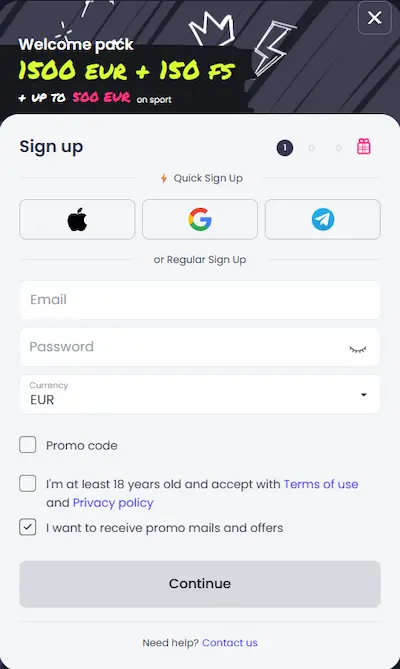400x669 pixels.
Task: Choose Telegram quick sign up
Action: click(x=323, y=219)
